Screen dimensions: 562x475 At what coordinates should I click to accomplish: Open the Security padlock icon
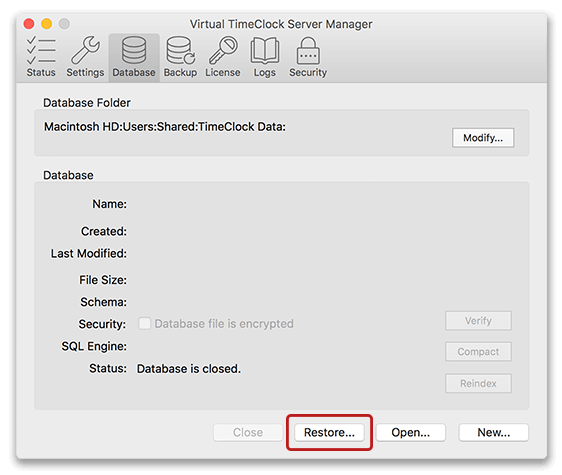308,57
